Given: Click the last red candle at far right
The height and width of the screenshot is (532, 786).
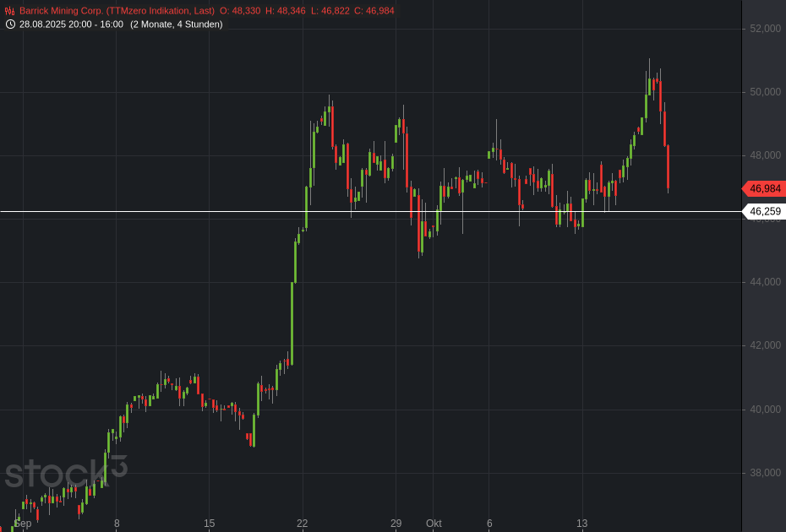Looking at the screenshot, I should click(668, 167).
